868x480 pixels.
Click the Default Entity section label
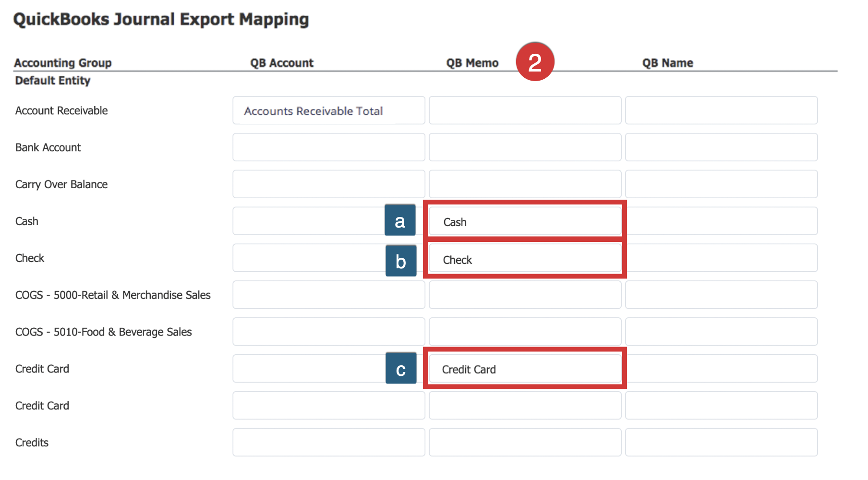pos(53,81)
